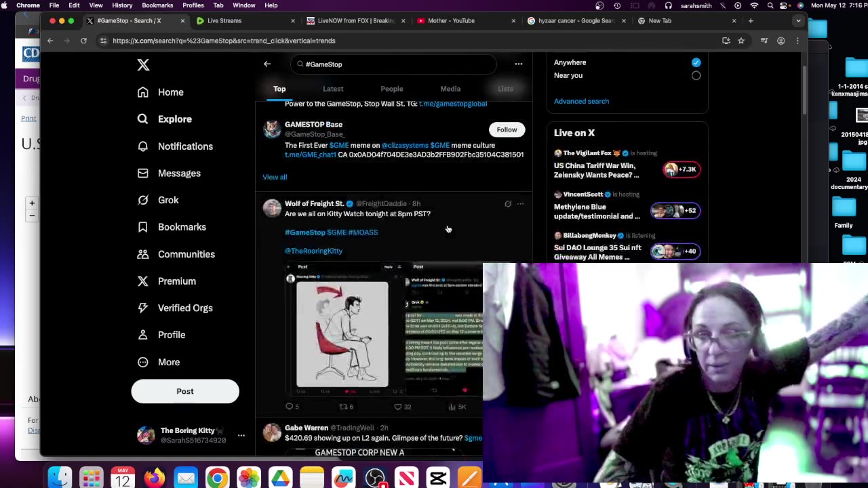Viewport: 868px width, 488px height.
Task: Open Explore in X sidebar
Action: pos(164,119)
